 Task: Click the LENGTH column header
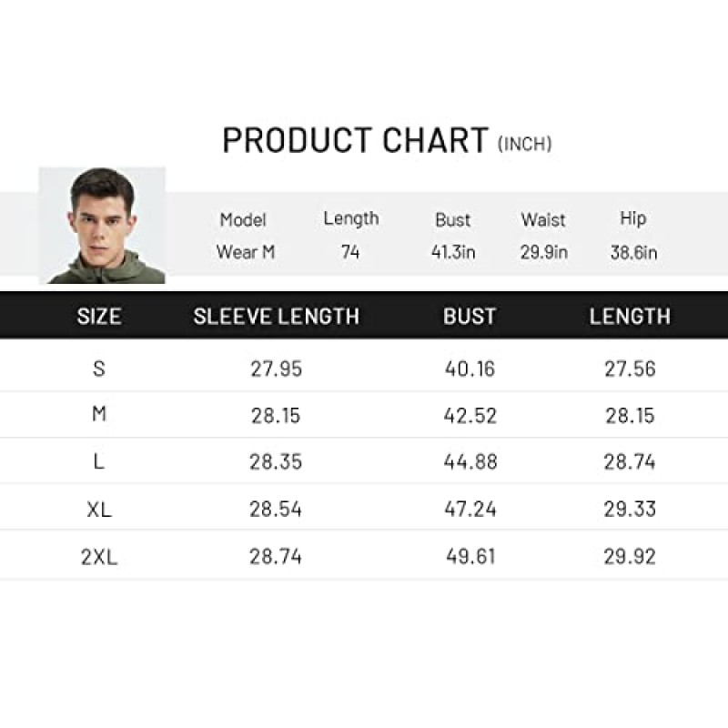point(630,316)
